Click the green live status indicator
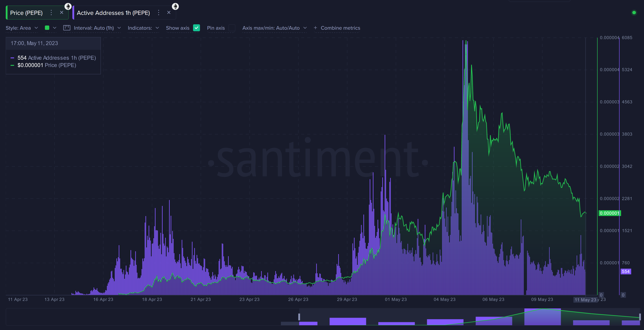The width and height of the screenshot is (644, 330). pyautogui.click(x=634, y=12)
